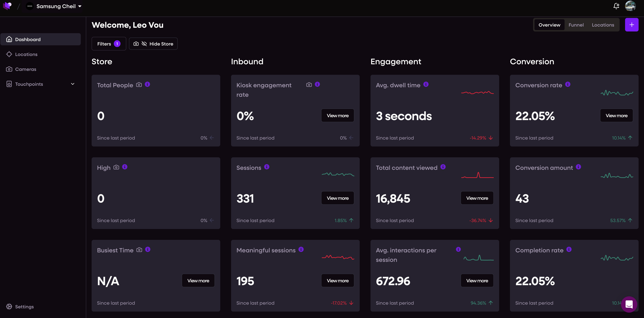Click View more on Total content viewed
Image resolution: width=644 pixels, height=318 pixels.
477,198
